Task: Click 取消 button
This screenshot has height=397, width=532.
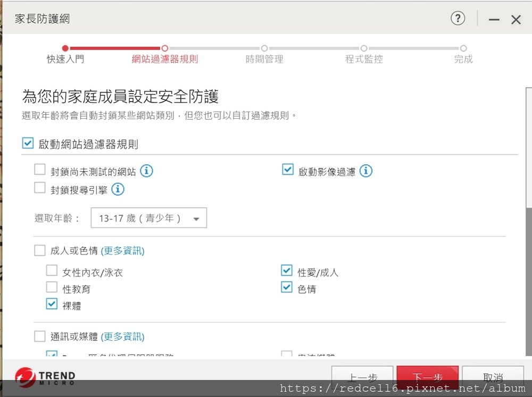Action: click(x=493, y=377)
